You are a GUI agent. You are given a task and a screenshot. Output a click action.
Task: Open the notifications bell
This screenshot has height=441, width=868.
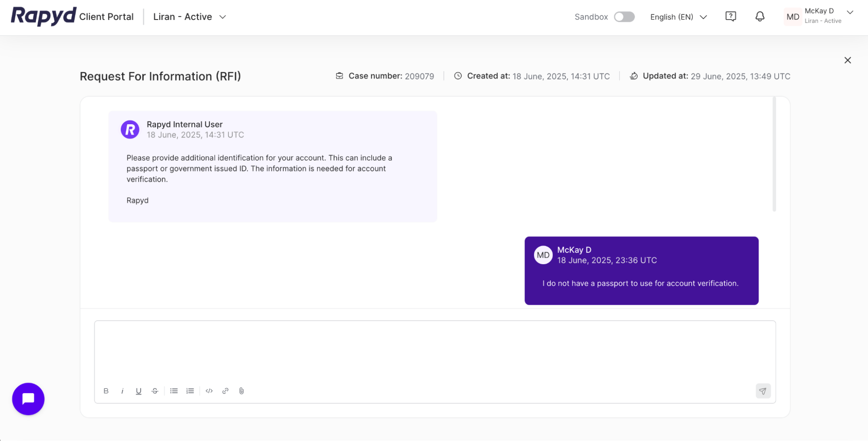759,16
